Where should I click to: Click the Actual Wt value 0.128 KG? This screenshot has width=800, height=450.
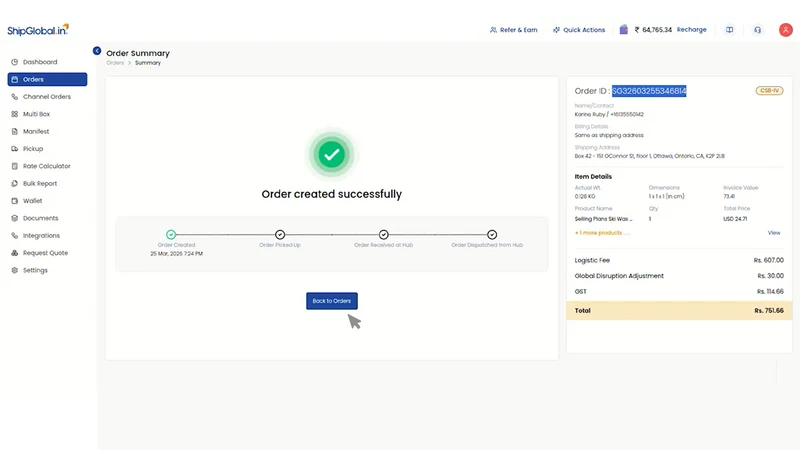(585, 196)
